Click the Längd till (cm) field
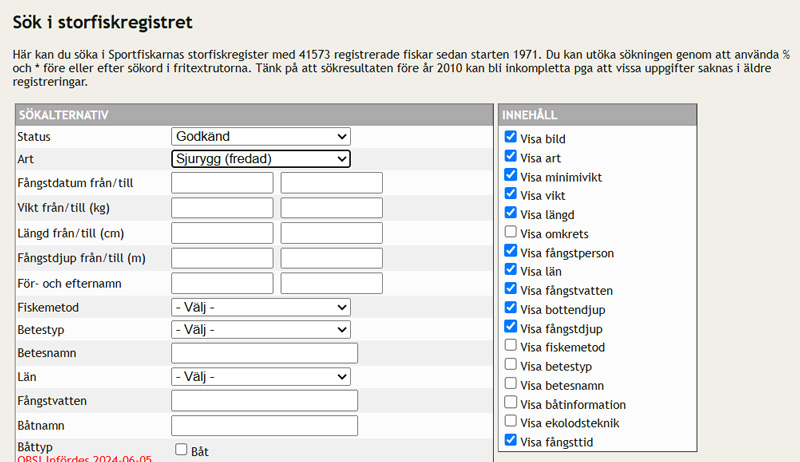The image size is (800, 462). click(x=332, y=233)
